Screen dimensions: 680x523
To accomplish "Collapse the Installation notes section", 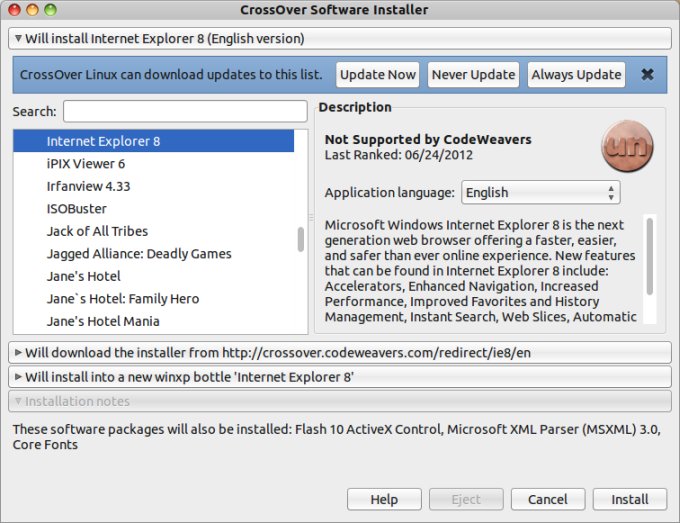I will tap(340, 401).
